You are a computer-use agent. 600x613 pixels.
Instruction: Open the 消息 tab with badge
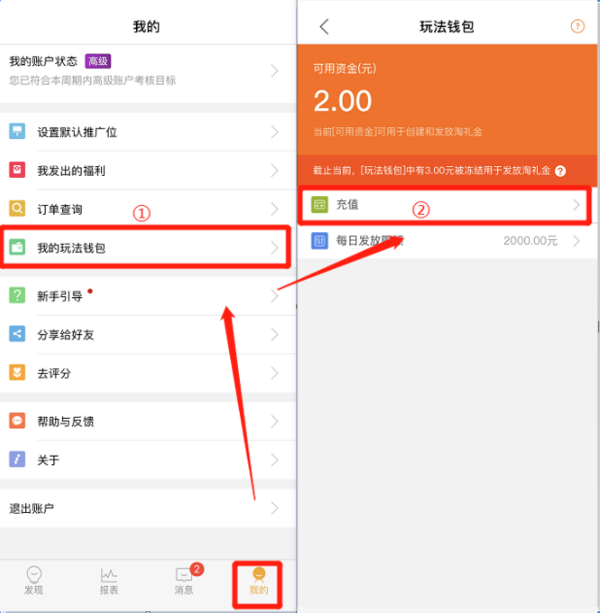click(184, 581)
